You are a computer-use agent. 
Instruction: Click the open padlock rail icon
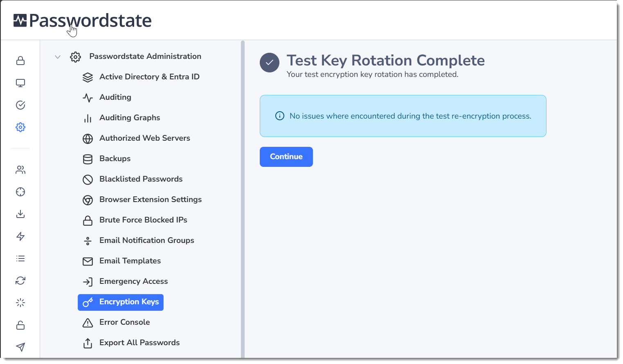[x=20, y=325]
